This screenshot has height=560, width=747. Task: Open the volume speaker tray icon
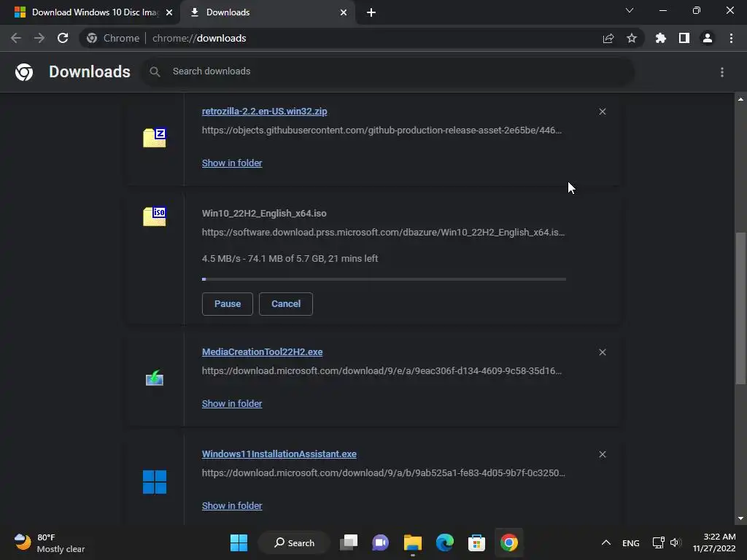[676, 542]
